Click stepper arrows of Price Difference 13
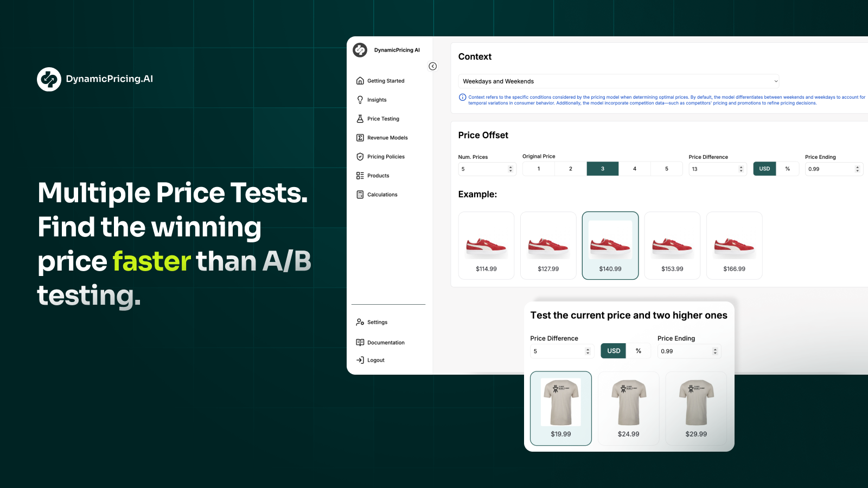 pos(741,169)
